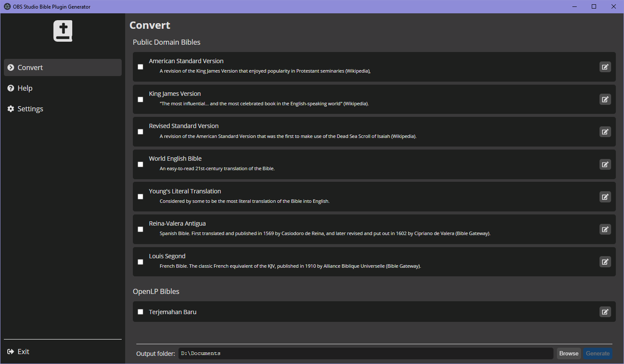The image size is (624, 364).
Task: Enable the Reina-Valera Antigua checkbox
Action: tap(140, 229)
